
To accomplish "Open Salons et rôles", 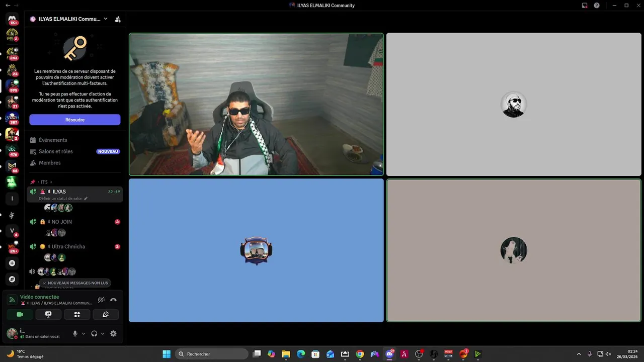I will [x=74, y=151].
